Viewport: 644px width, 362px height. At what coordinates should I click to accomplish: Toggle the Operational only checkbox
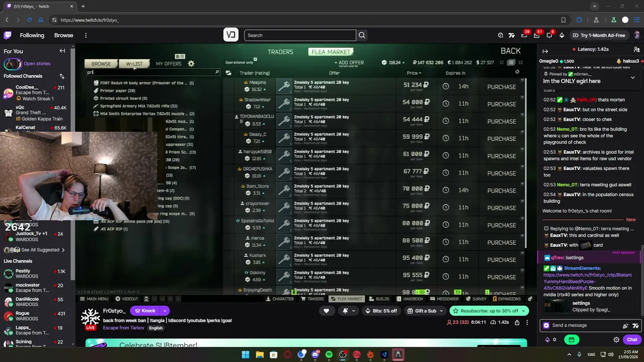pos(255,60)
